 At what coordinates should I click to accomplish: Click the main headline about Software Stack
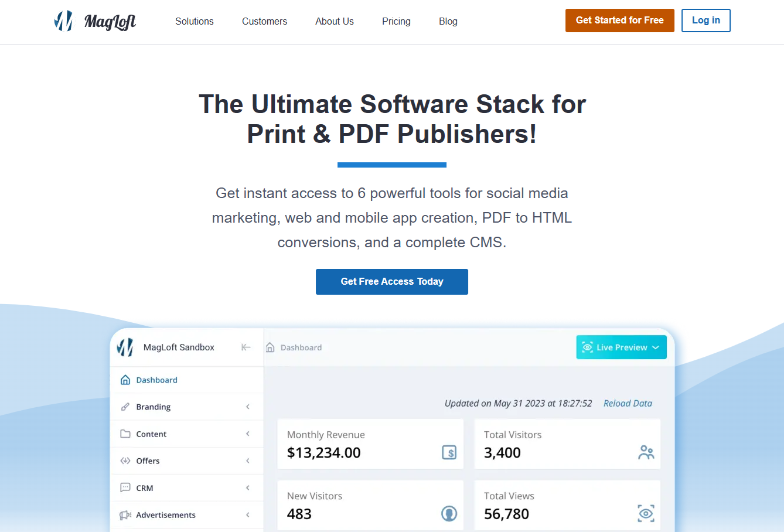pyautogui.click(x=392, y=119)
